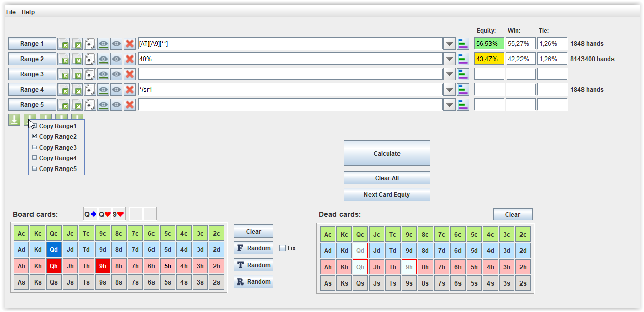
Task: Click the import icon beside Range 4
Action: pos(64,90)
